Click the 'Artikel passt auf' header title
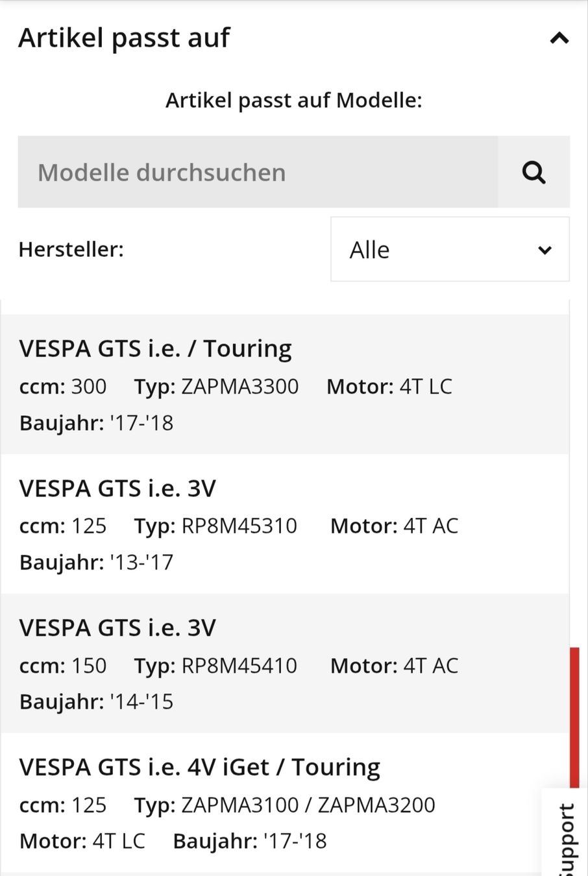Image resolution: width=588 pixels, height=876 pixels. pyautogui.click(x=124, y=38)
